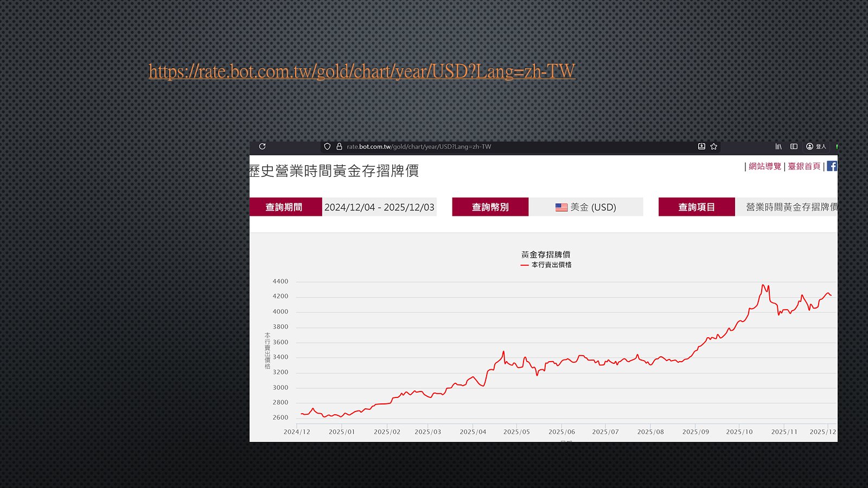Click the 登入 account icon

click(x=815, y=146)
